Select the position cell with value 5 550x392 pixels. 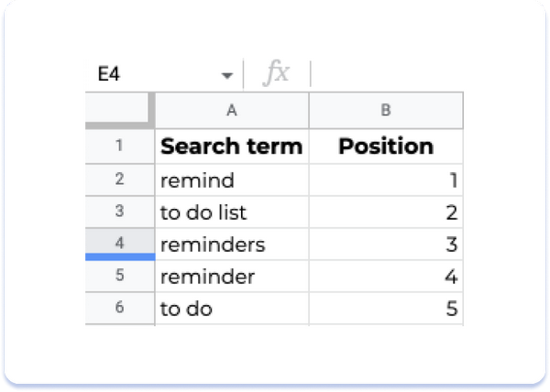[386, 308]
